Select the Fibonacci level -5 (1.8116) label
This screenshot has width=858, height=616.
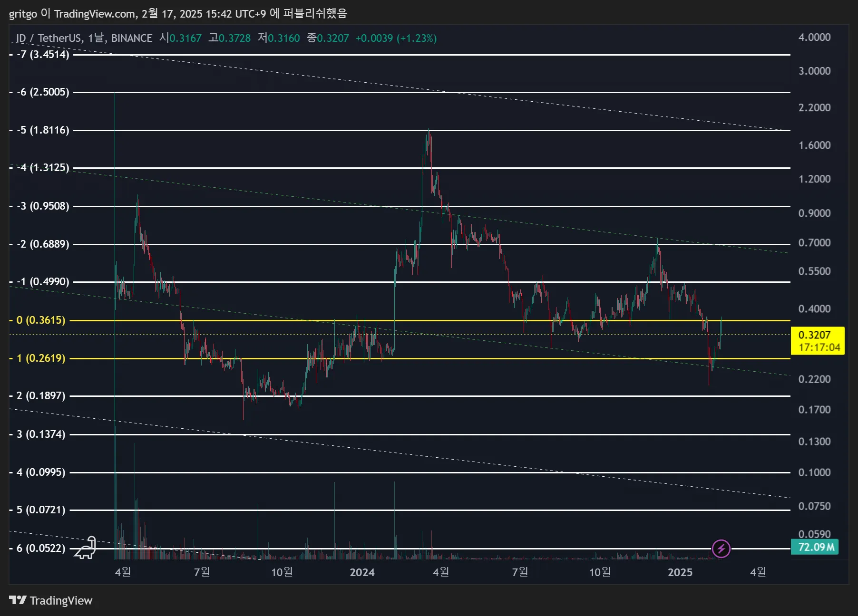pyautogui.click(x=43, y=130)
